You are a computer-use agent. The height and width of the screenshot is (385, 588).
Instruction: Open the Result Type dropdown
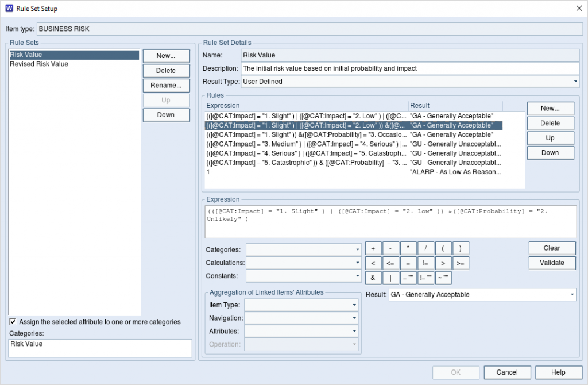tap(575, 81)
